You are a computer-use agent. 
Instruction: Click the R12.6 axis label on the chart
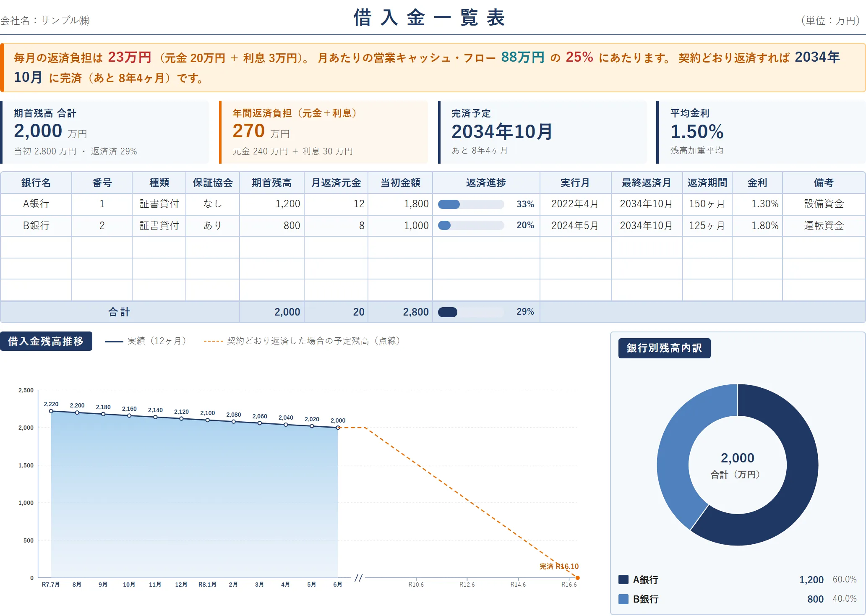[467, 585]
